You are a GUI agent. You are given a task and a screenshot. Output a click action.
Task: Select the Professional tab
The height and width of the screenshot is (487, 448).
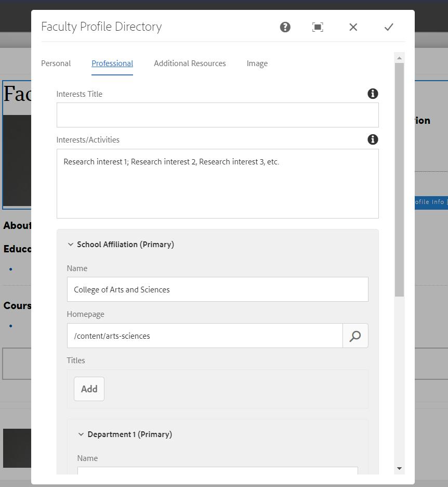[112, 63]
